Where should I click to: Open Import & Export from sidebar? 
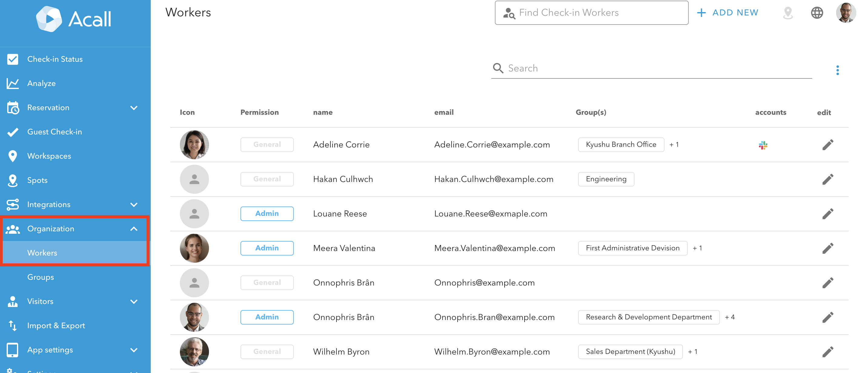(56, 325)
